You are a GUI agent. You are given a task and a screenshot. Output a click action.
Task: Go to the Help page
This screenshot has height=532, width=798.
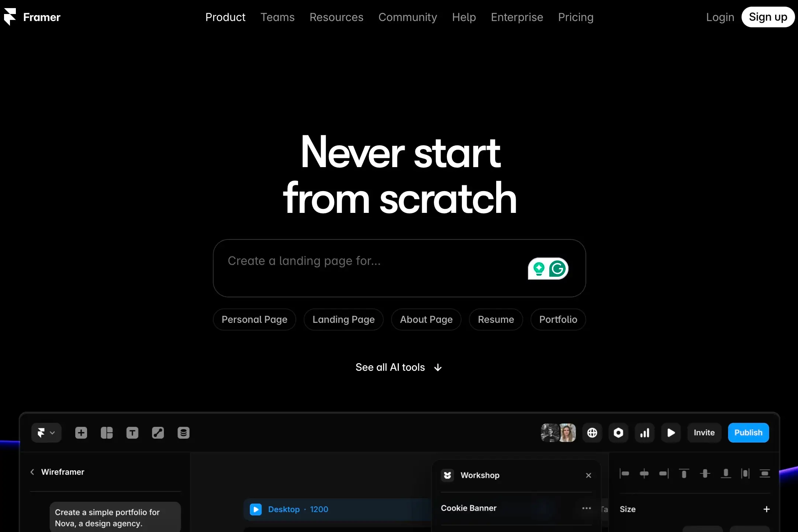[x=464, y=17]
